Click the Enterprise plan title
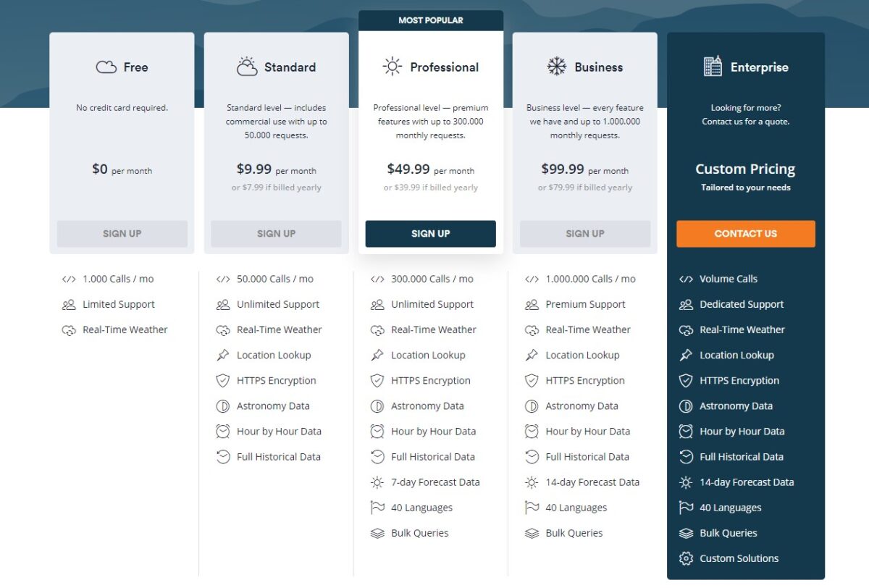The width and height of the screenshot is (869, 588). point(760,67)
